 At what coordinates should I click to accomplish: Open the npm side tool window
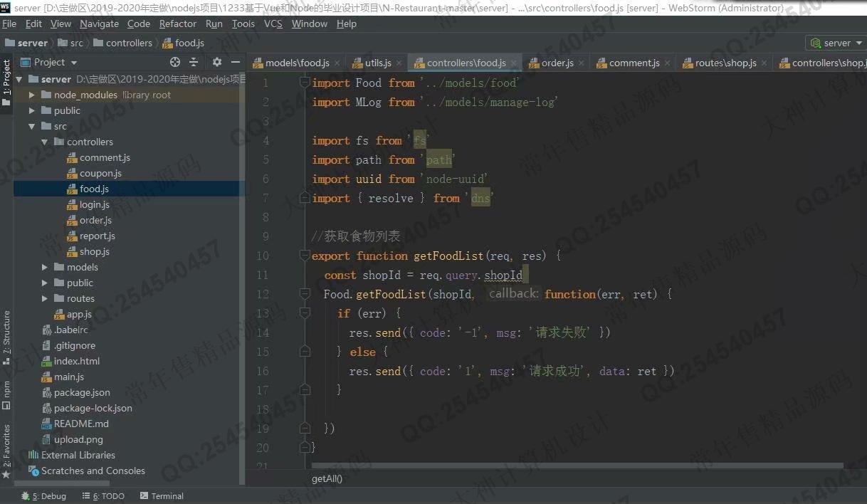click(6, 395)
